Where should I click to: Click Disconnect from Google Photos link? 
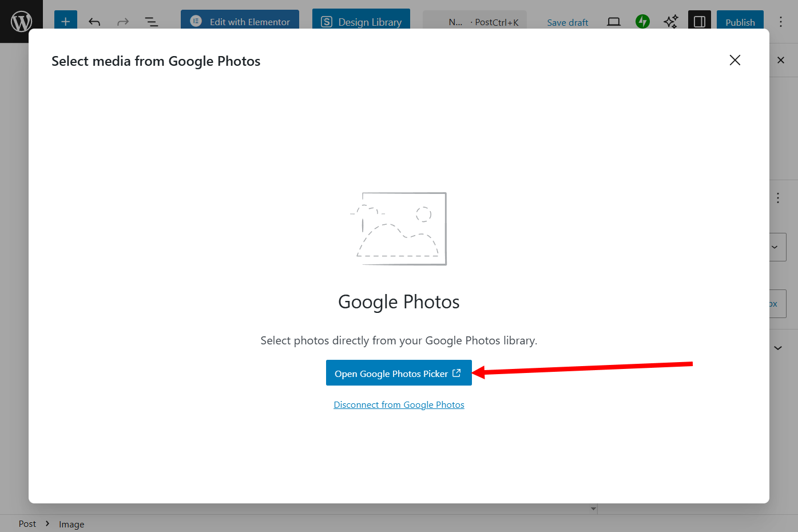coord(399,405)
